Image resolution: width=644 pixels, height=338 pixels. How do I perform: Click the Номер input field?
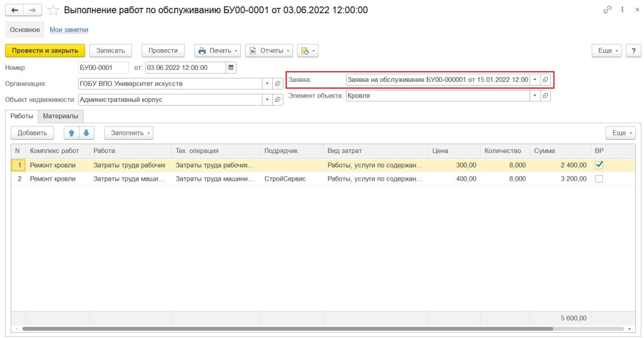pos(103,67)
